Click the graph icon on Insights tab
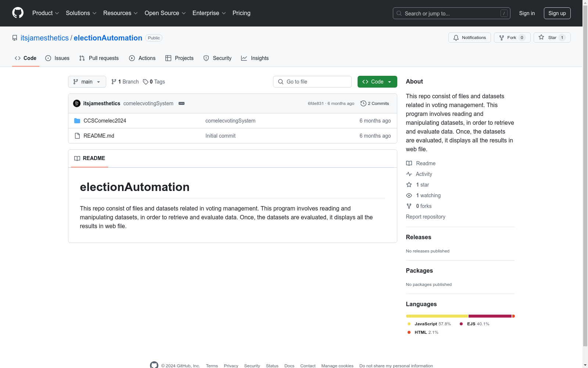This screenshot has width=588, height=368. click(x=244, y=58)
